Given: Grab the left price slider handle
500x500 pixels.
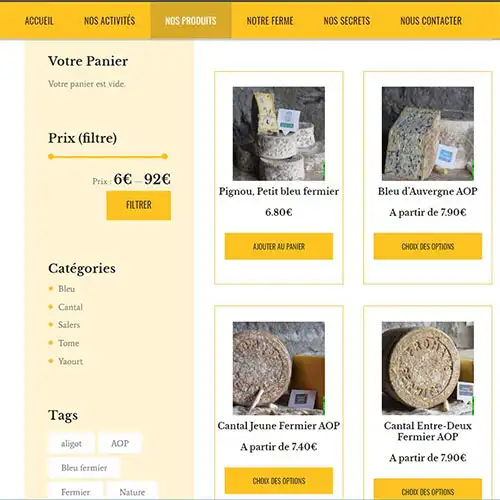Looking at the screenshot, I should (x=51, y=156).
